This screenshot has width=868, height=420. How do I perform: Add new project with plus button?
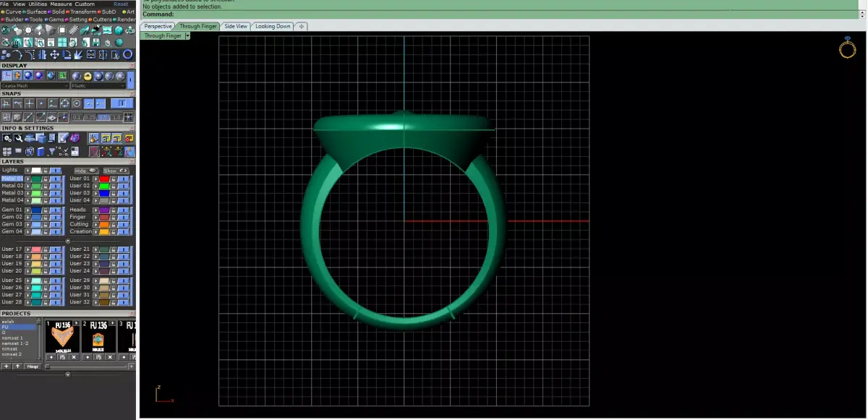[7, 367]
